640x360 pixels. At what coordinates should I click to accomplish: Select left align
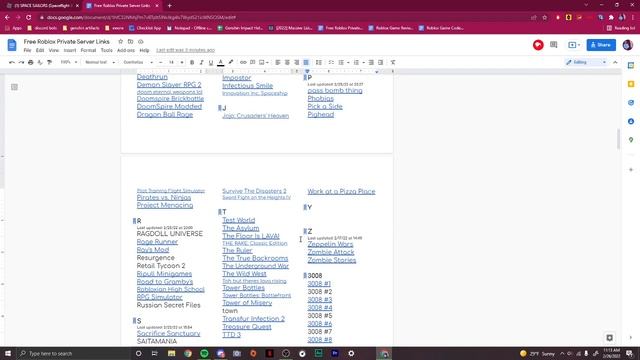278,62
